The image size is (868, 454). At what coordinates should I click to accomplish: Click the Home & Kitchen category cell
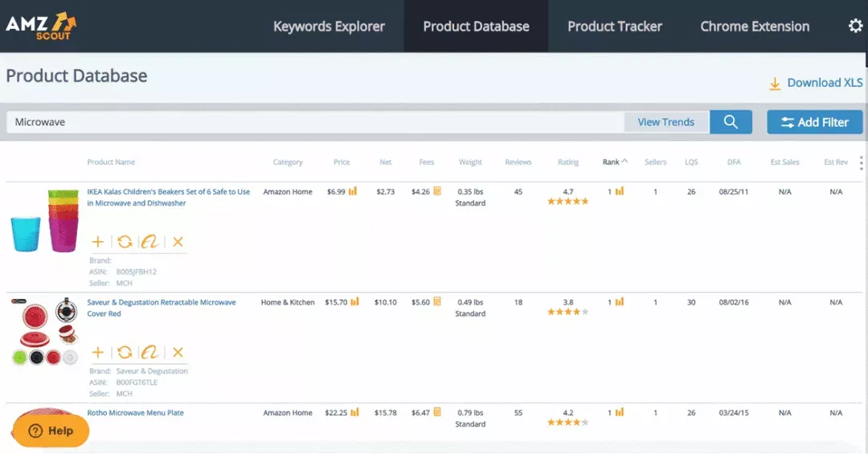(287, 302)
